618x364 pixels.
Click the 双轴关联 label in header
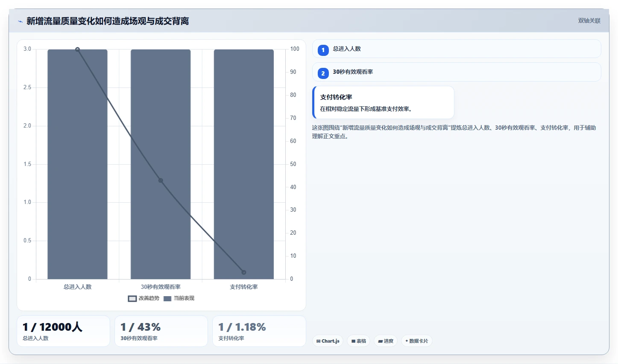coord(589,20)
